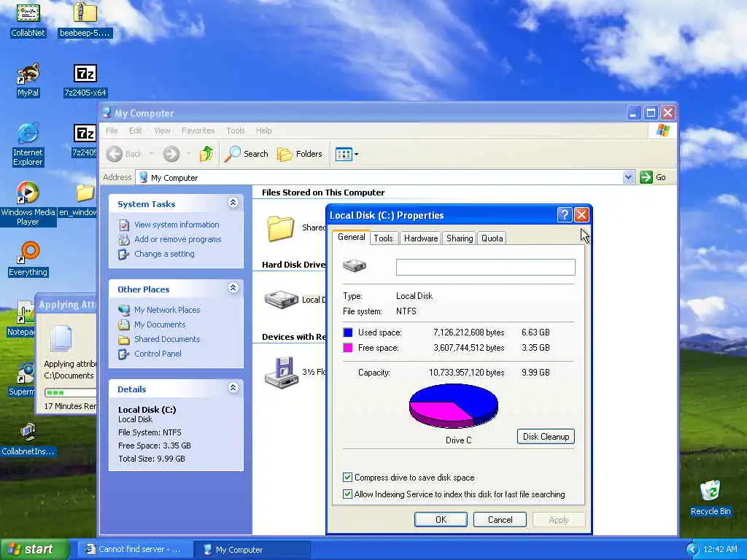The width and height of the screenshot is (747, 560).
Task: Click the Windows flag logo in My Computer
Action: click(662, 131)
